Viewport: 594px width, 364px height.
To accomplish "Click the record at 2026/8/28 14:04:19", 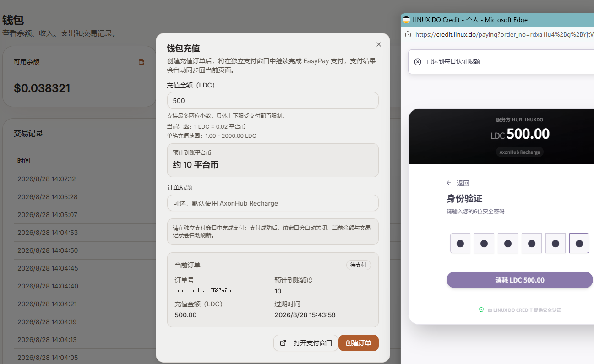I will pos(47,322).
